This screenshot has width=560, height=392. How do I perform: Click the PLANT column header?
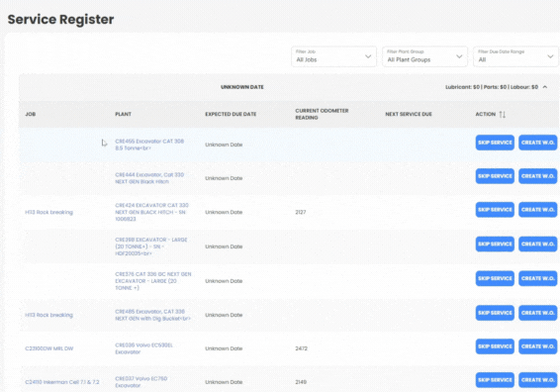click(124, 114)
